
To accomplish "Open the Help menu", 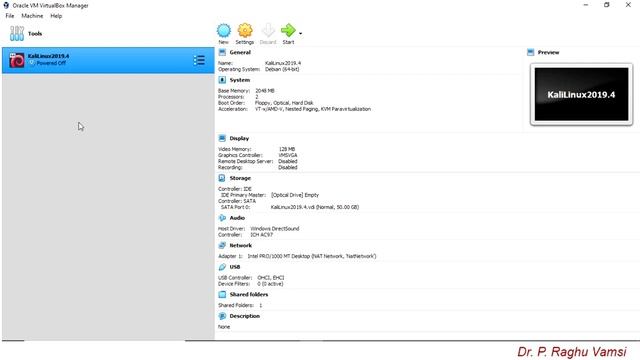I will (56, 16).
